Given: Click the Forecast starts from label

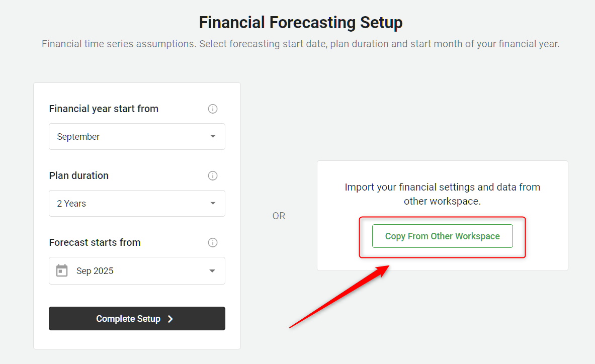Looking at the screenshot, I should 95,242.
